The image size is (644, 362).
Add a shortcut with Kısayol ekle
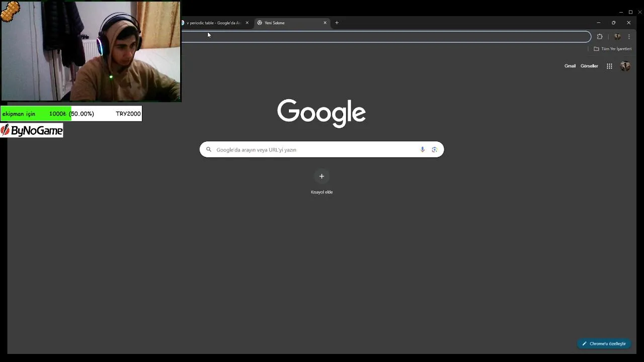coord(322,182)
